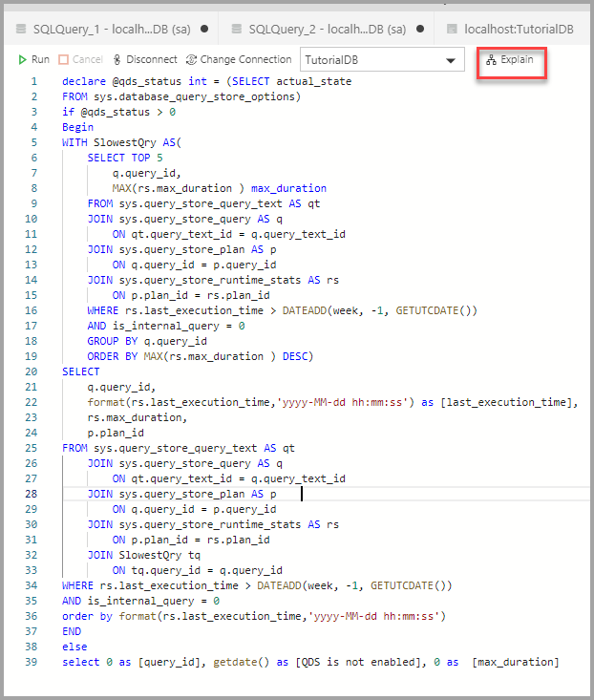The image size is (594, 700).
Task: Click 'actual_state' on line 1
Action: coord(314,81)
